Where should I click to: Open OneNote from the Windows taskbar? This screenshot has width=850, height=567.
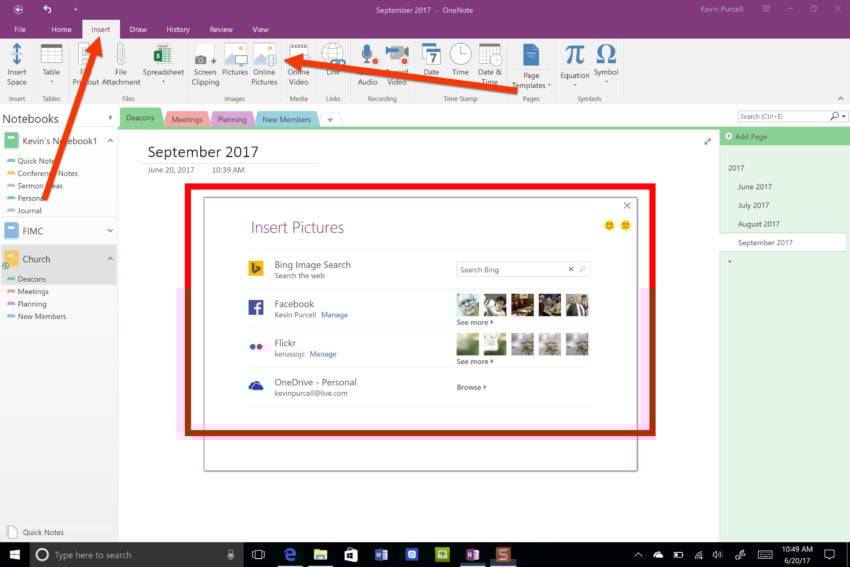[x=473, y=555]
